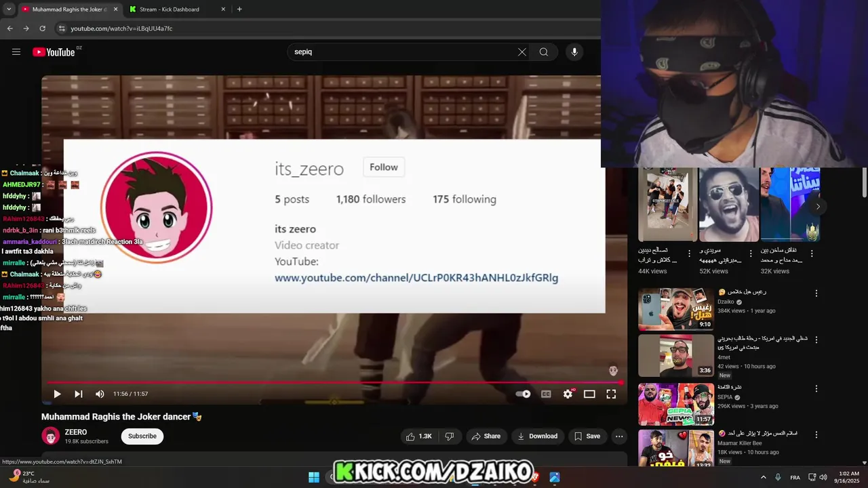Open the Photos app on taskbar

555,477
